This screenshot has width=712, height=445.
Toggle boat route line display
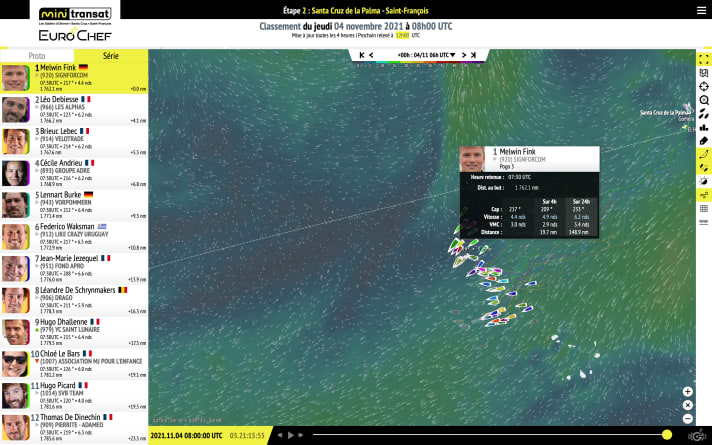tap(704, 155)
